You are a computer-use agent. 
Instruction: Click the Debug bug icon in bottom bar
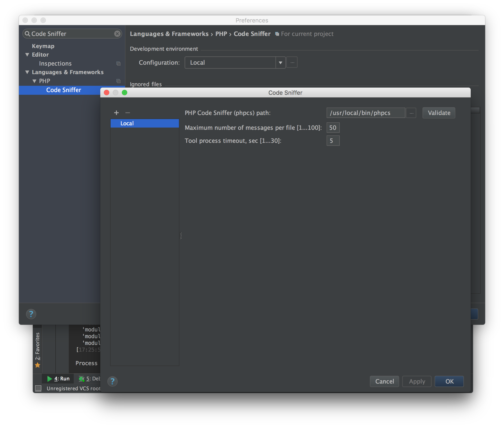tap(81, 379)
